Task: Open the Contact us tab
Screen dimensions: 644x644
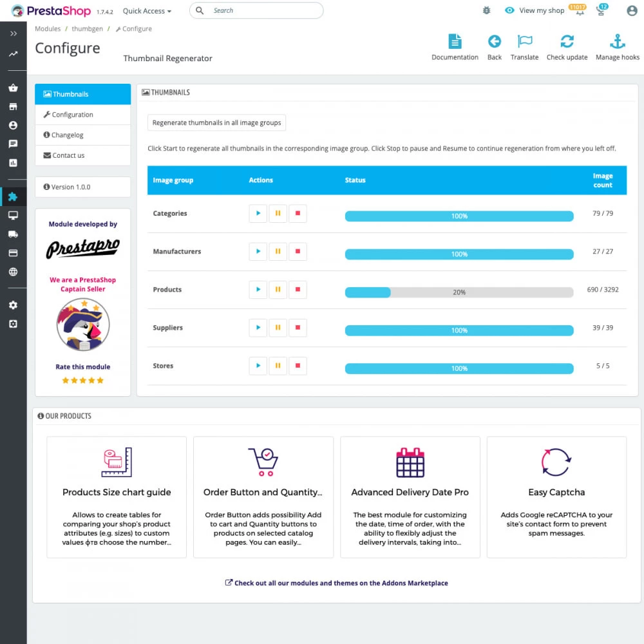Action: coord(83,155)
